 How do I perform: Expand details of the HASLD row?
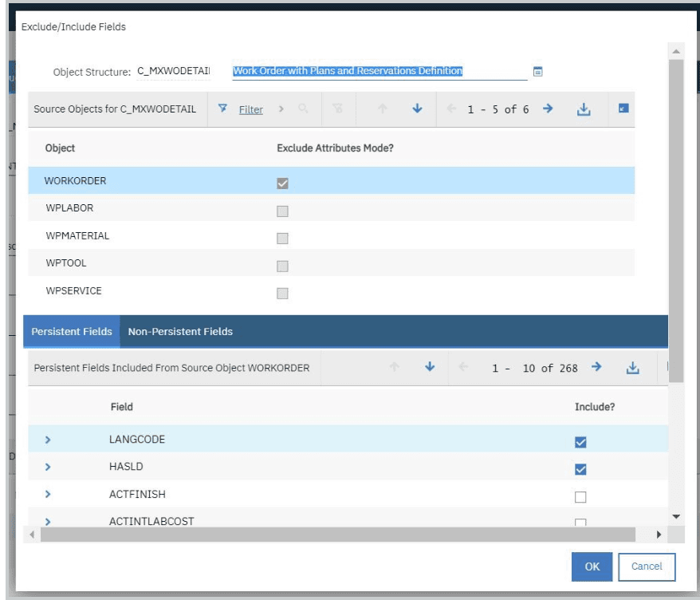(x=48, y=467)
